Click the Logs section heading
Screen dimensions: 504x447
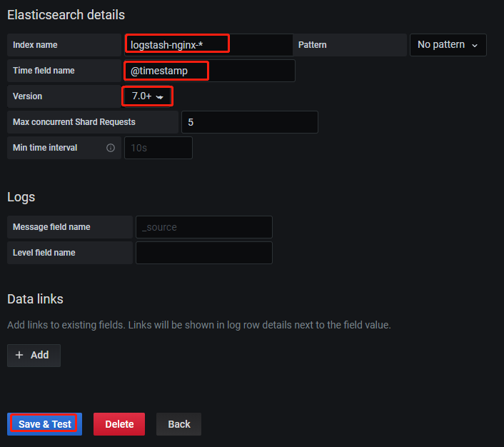(x=21, y=197)
